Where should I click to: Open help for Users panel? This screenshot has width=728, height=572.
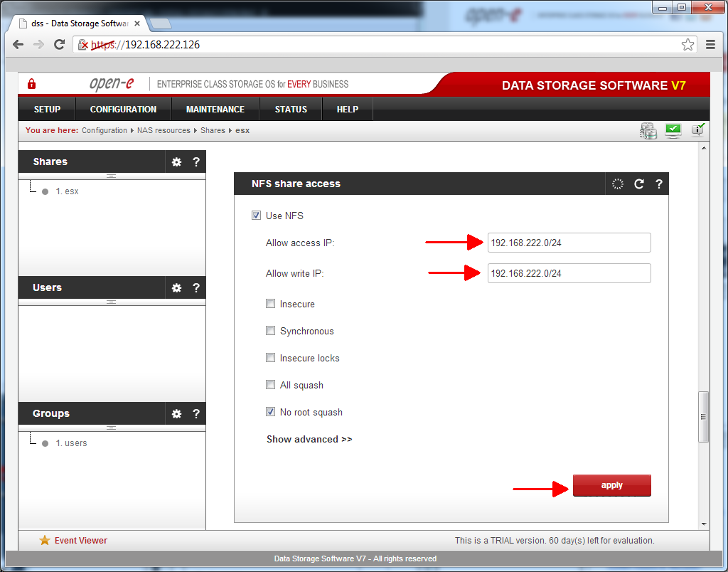[x=196, y=287]
